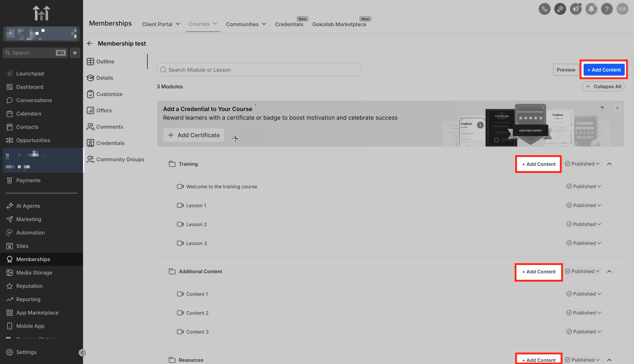Click the phone dialer icon
The image size is (634, 364).
544,9
